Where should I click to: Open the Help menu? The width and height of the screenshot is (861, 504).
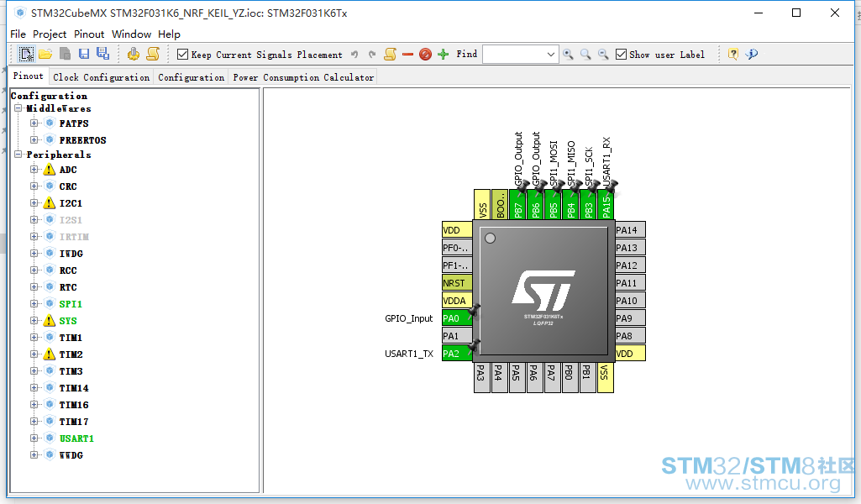tap(169, 34)
